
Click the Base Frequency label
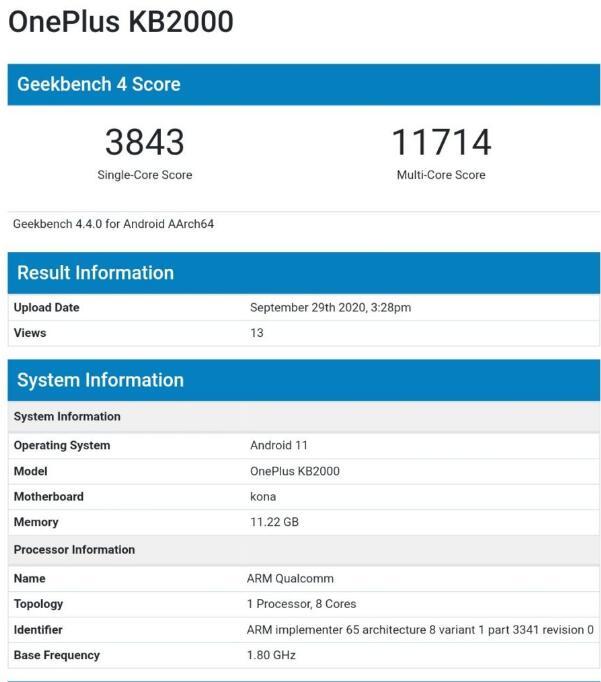[x=57, y=655]
